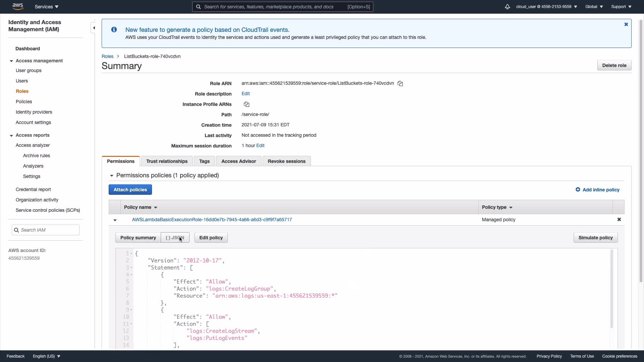Open the Access Advisor tab
Image resolution: width=644 pixels, height=362 pixels.
tap(238, 161)
